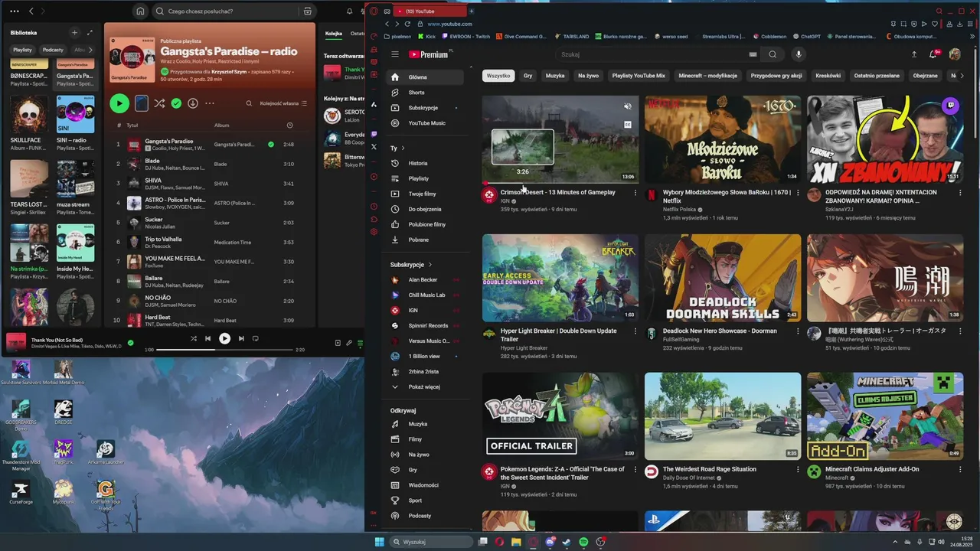
Task: Toggle Spotify queue icon in player bar
Action: [x=360, y=343]
